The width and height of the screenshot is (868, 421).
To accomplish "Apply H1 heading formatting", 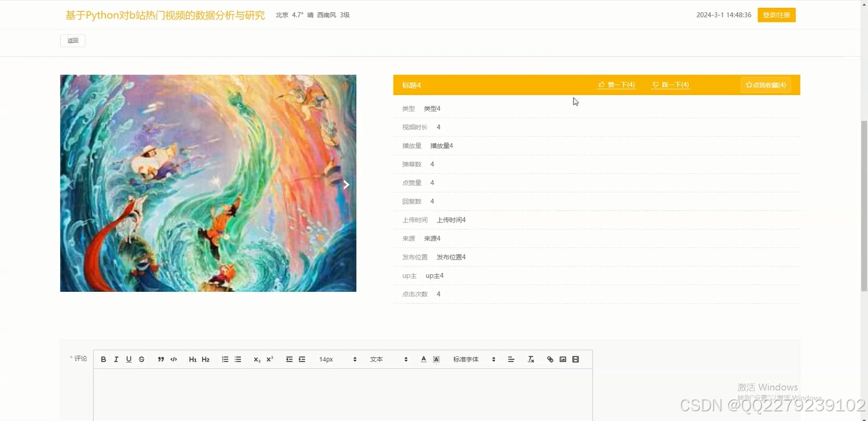I will pos(193,359).
